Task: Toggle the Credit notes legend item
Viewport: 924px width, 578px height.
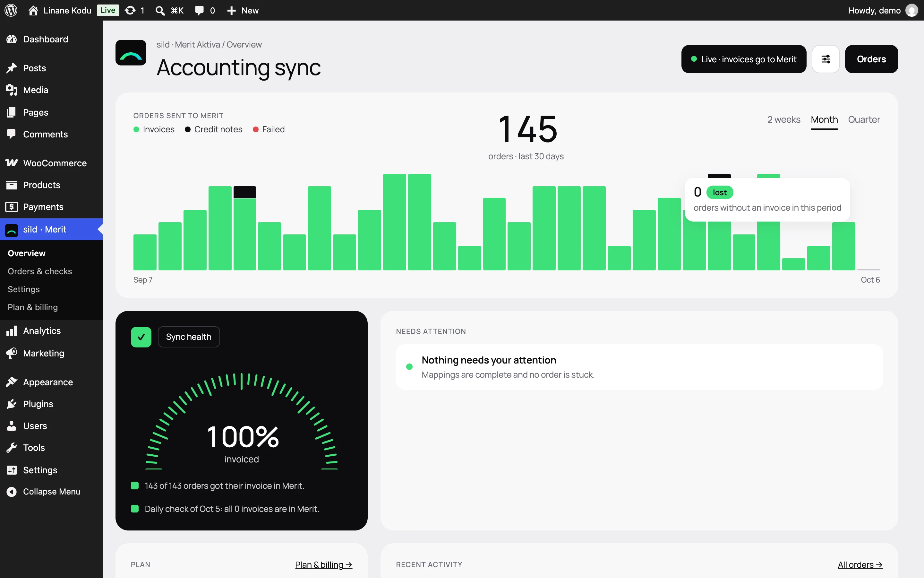Action: (213, 129)
